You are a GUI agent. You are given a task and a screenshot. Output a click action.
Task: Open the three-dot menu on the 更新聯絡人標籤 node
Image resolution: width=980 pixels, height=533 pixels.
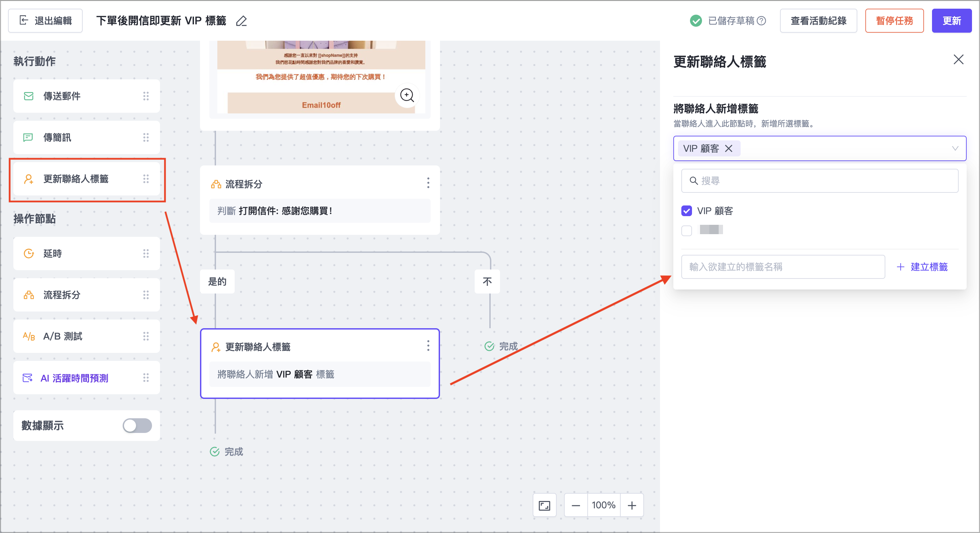428,346
